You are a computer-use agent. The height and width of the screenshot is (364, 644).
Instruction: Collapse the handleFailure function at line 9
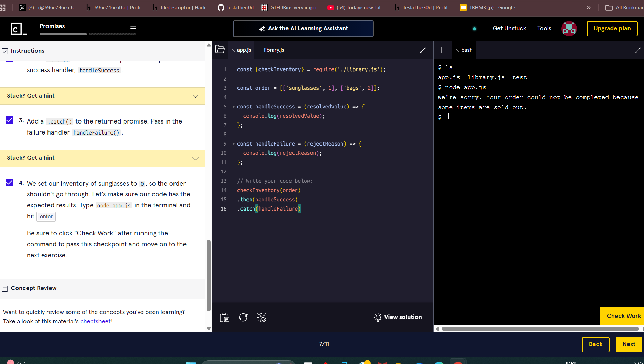(x=234, y=144)
